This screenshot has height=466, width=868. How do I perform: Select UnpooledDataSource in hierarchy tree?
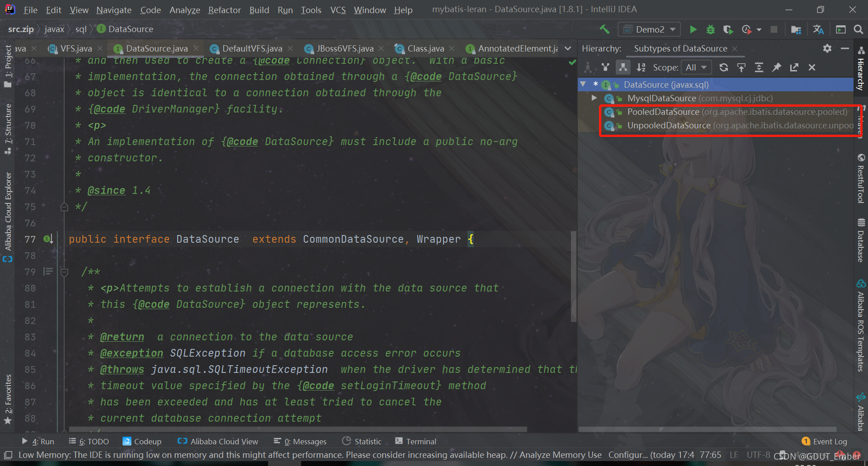(729, 125)
